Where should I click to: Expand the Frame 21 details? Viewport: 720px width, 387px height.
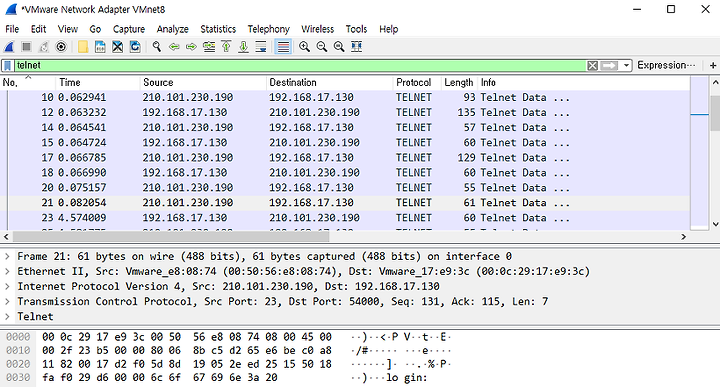pos(7,256)
